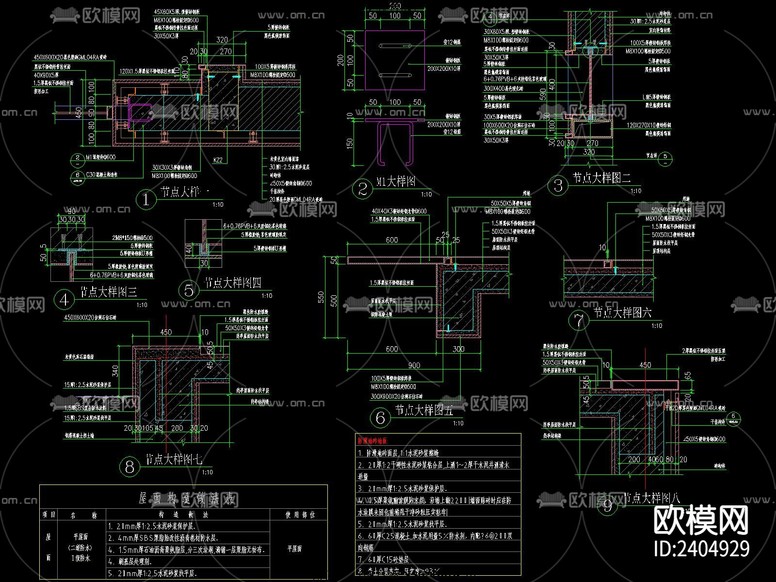776x582 pixels.
Task: Select the title text "节点大样图四"
Action: pyautogui.click(x=233, y=283)
